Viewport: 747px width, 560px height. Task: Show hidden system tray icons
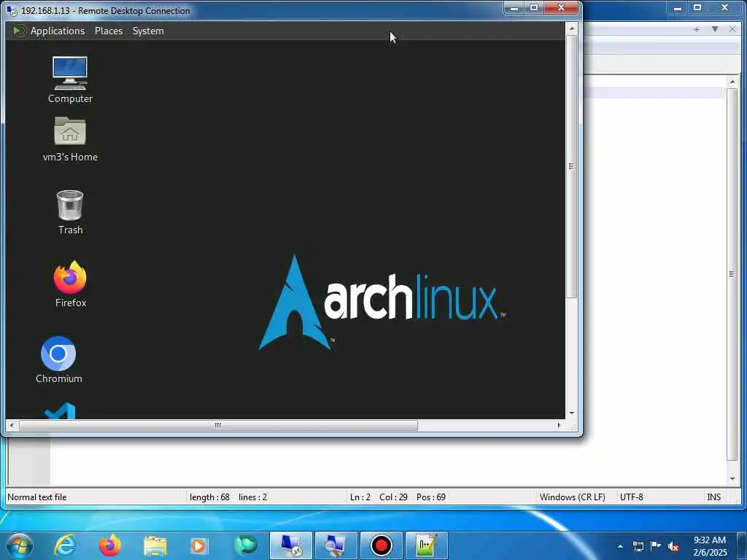620,546
